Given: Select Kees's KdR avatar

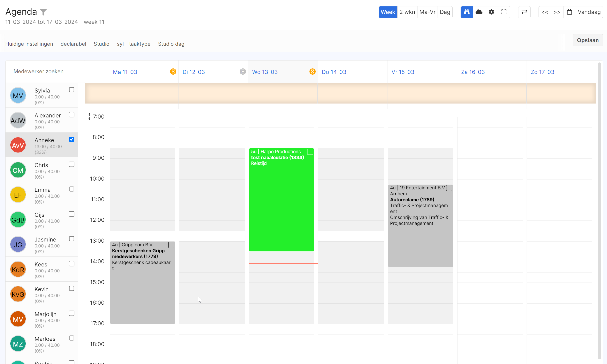Looking at the screenshot, I should click(x=18, y=270).
